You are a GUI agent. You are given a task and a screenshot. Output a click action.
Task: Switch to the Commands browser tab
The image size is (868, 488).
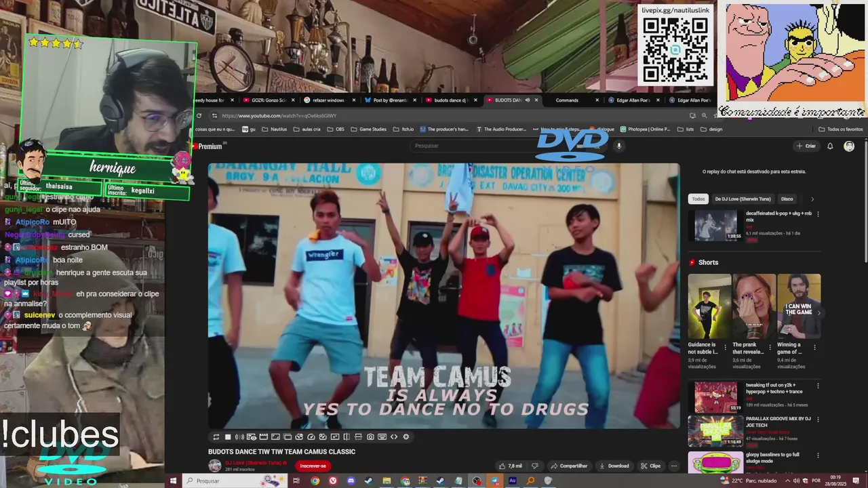(567, 100)
